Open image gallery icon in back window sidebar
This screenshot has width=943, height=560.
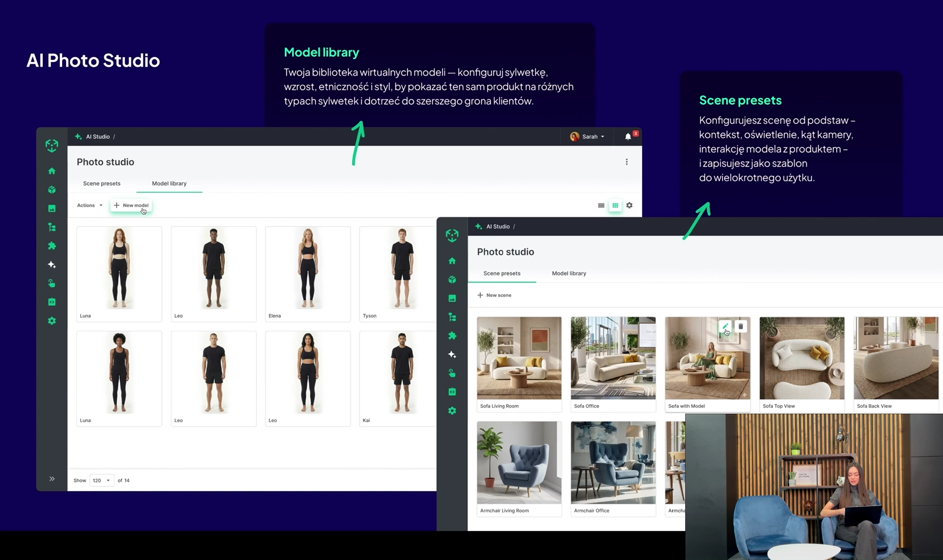[x=52, y=208]
